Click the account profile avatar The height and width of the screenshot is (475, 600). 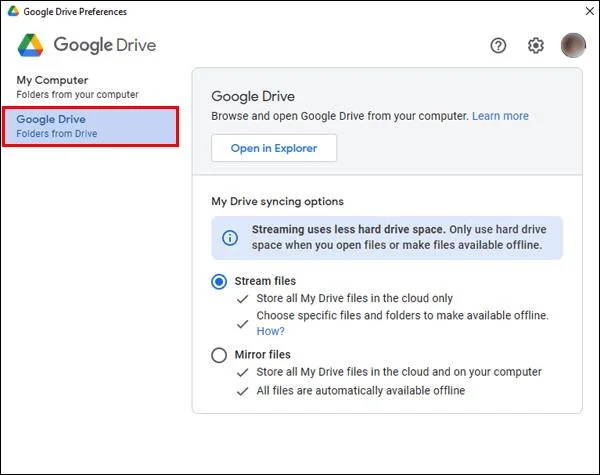(x=573, y=45)
